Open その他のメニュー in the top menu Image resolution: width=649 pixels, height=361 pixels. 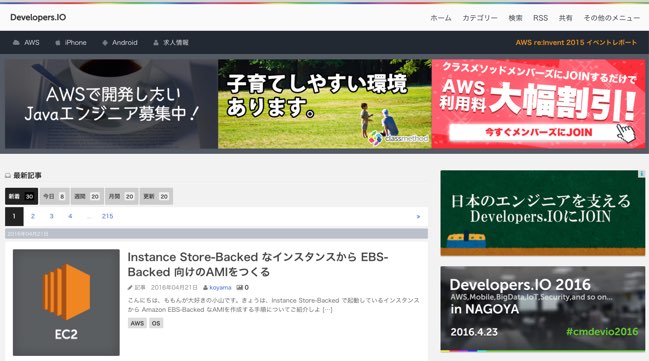pyautogui.click(x=611, y=18)
